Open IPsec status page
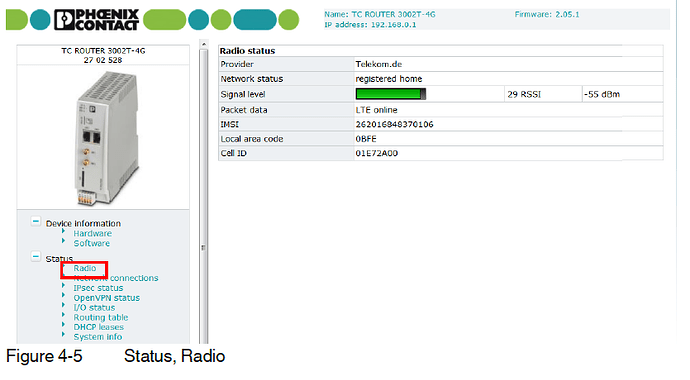 click(98, 288)
